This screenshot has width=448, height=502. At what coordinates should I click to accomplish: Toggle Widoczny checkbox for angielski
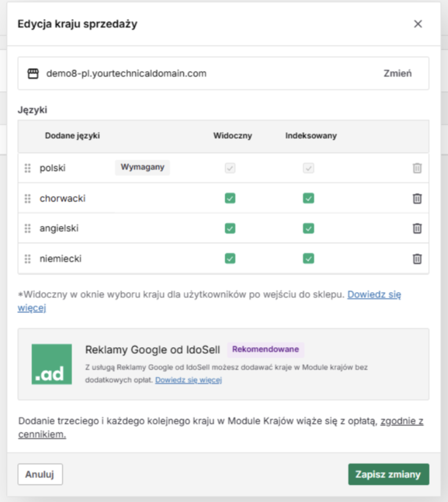click(x=230, y=228)
